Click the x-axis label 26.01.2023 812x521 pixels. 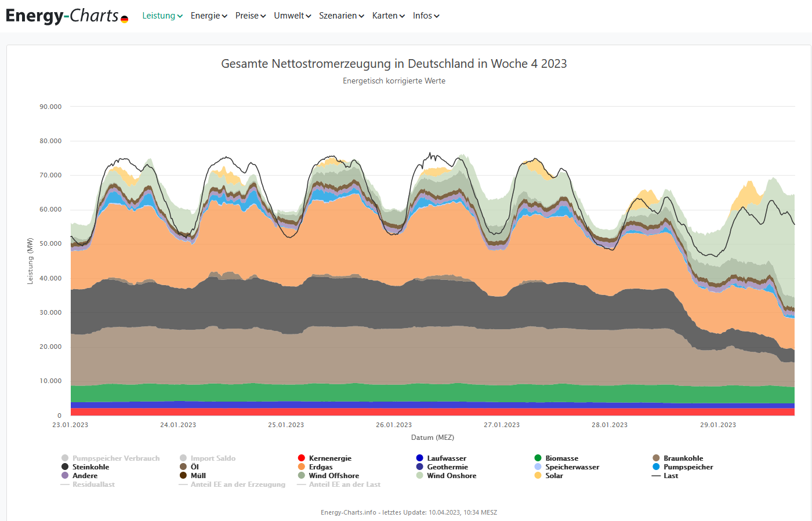point(394,425)
